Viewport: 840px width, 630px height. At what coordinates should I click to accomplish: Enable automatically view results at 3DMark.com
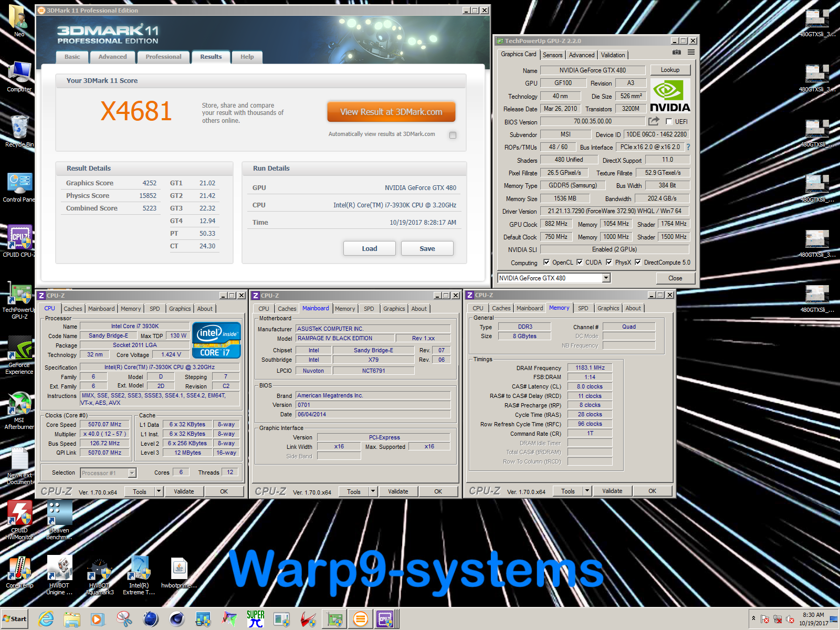(x=453, y=135)
